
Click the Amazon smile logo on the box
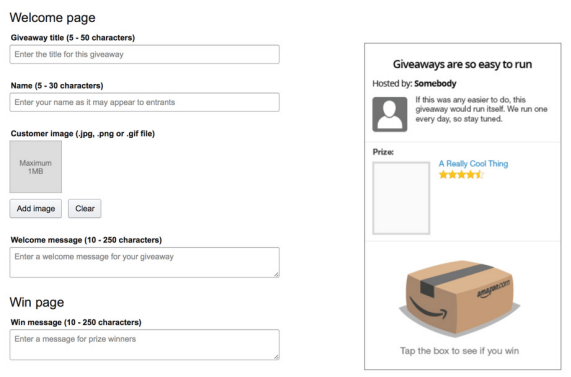tap(428, 308)
